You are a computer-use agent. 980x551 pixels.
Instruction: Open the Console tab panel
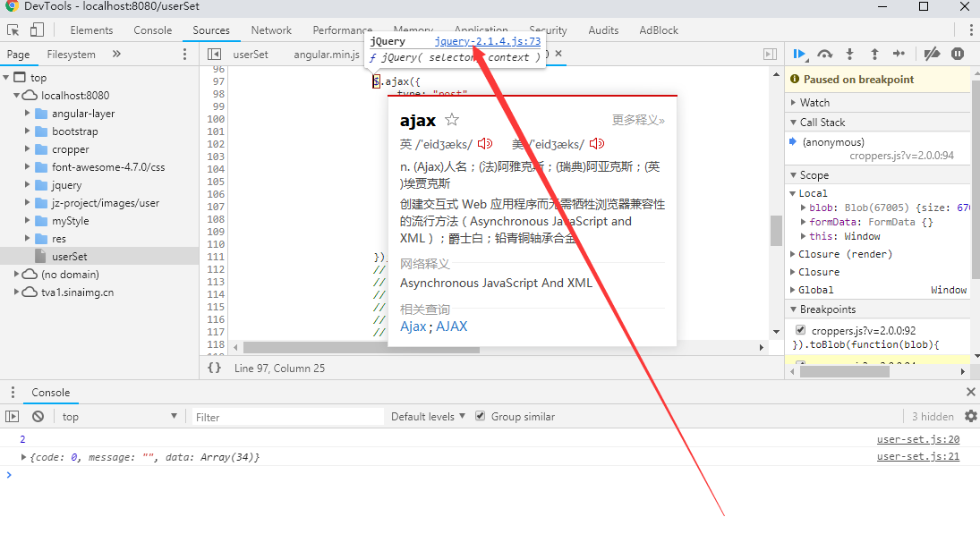tap(152, 30)
